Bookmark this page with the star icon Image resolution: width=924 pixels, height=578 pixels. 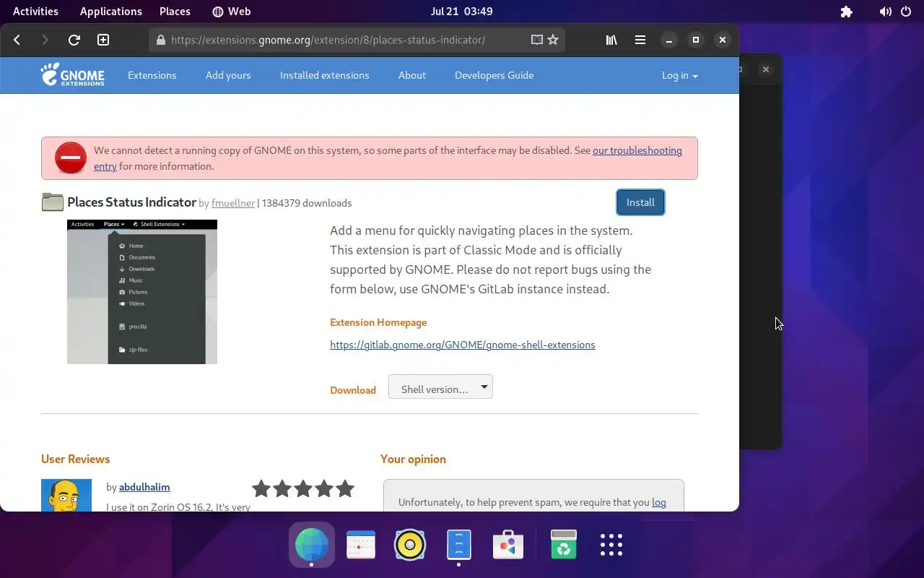[553, 40]
